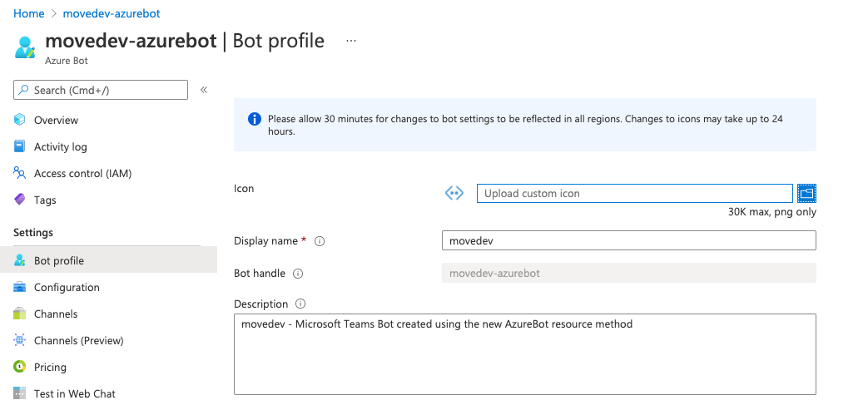Collapse the sidebar with double chevron
This screenshot has width=868, height=410.
(204, 90)
